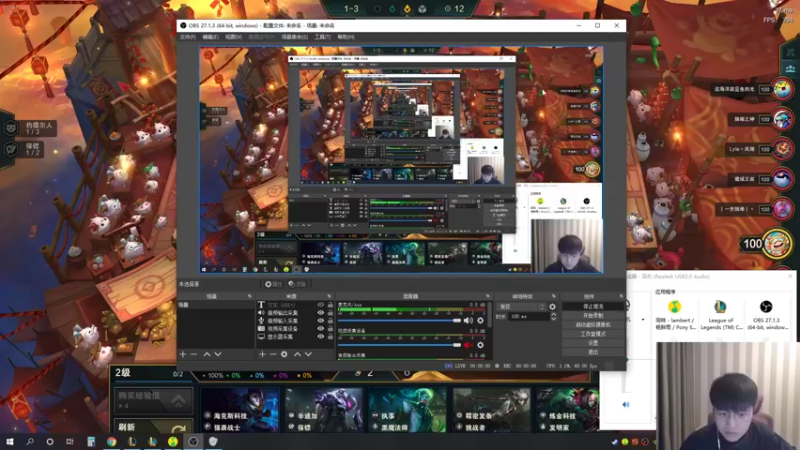Open source properties gear in Sources toolbar
800x450 pixels.
click(284, 354)
